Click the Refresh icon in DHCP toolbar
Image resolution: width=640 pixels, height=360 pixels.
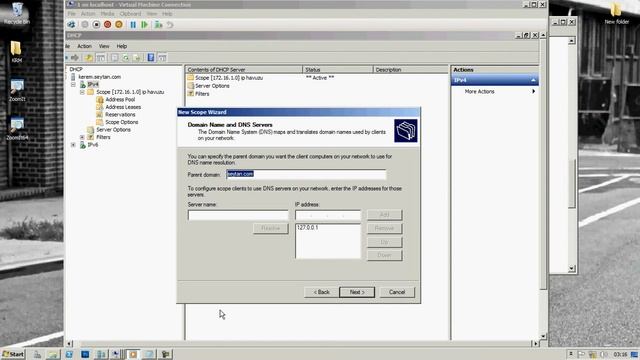[126, 58]
